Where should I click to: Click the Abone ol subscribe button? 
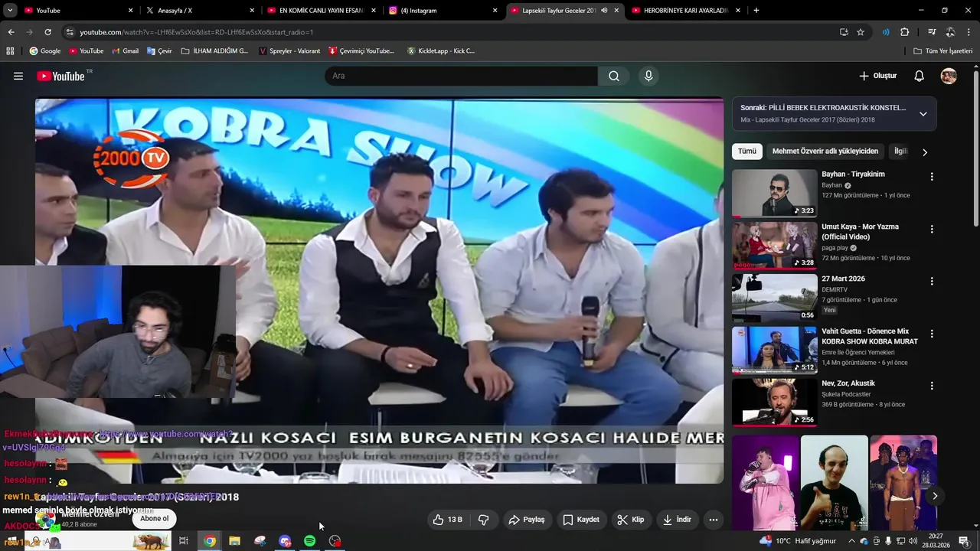point(154,519)
